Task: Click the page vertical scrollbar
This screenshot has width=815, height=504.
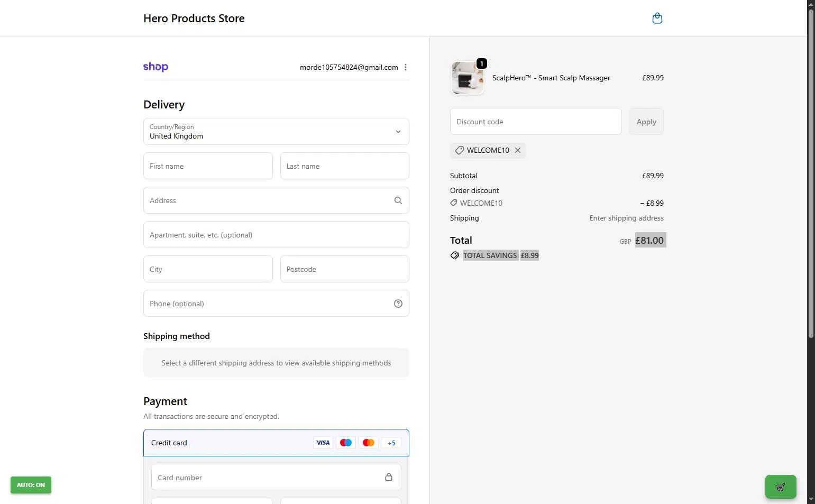Action: coord(811,175)
